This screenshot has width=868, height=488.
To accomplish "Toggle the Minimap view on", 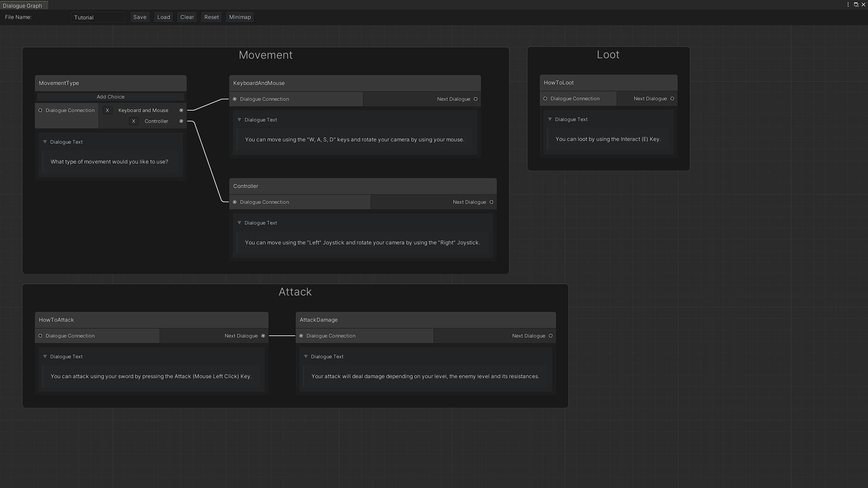I will coord(240,17).
